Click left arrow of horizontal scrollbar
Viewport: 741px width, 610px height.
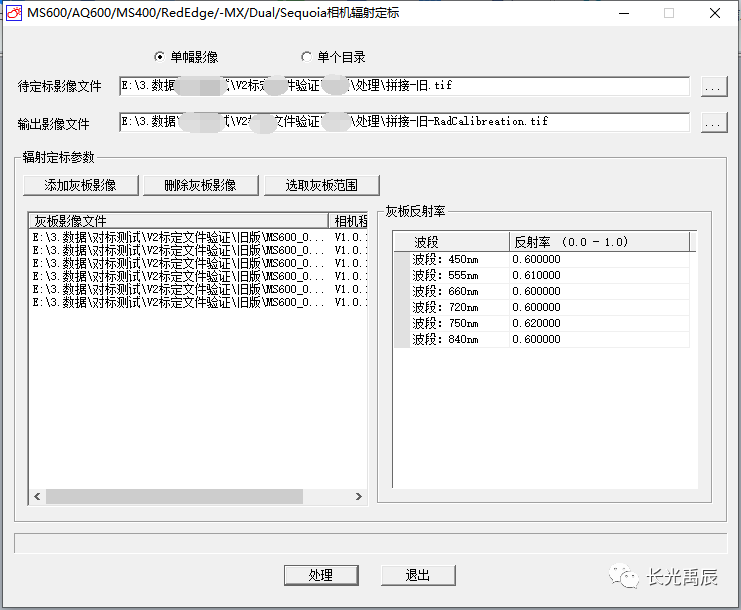pyautogui.click(x=37, y=496)
